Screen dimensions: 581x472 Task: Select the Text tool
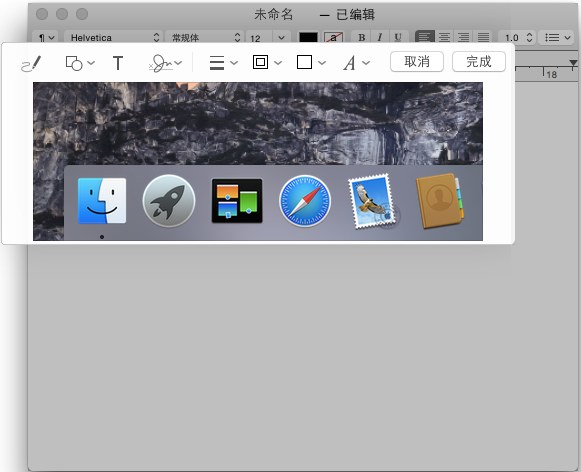click(118, 63)
